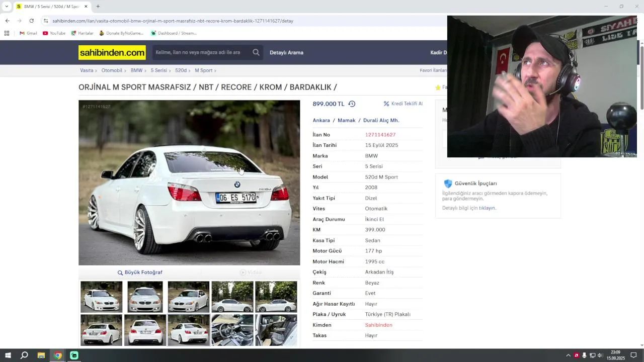Select first thumbnail in top row
Image resolution: width=644 pixels, height=362 pixels.
click(101, 297)
